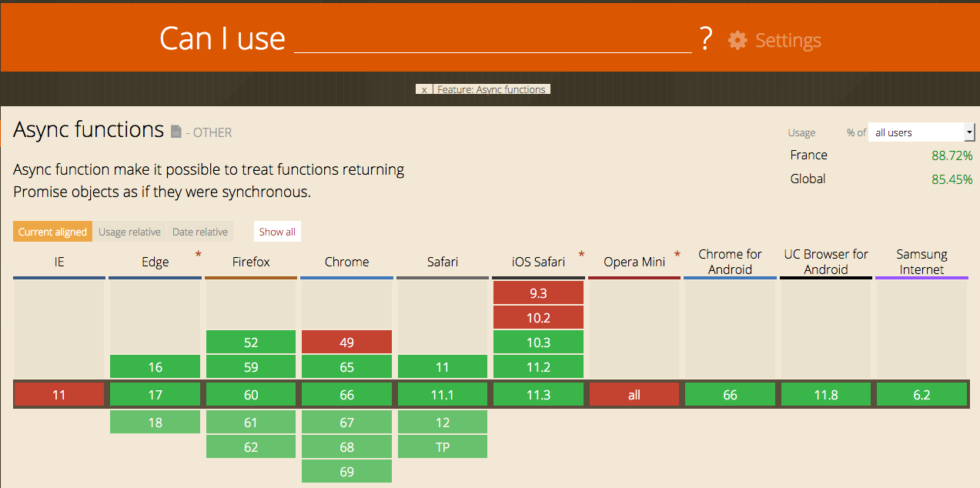The image size is (980, 488).
Task: Click the asterisk note beside Opera Mini
Action: point(677,254)
